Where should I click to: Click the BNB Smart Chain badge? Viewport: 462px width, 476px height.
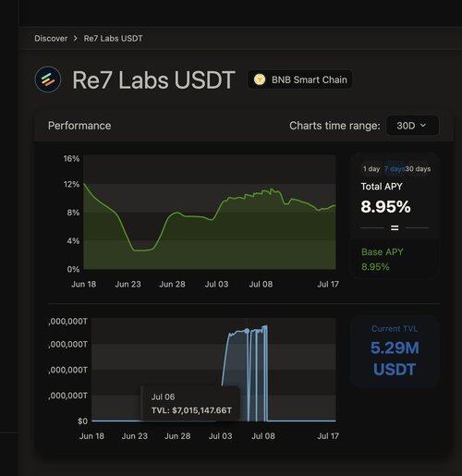click(x=299, y=79)
